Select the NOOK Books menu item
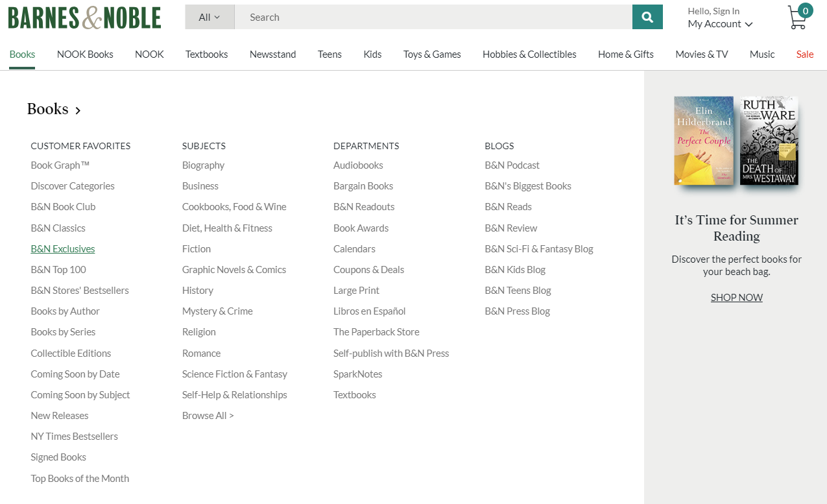 coord(85,54)
